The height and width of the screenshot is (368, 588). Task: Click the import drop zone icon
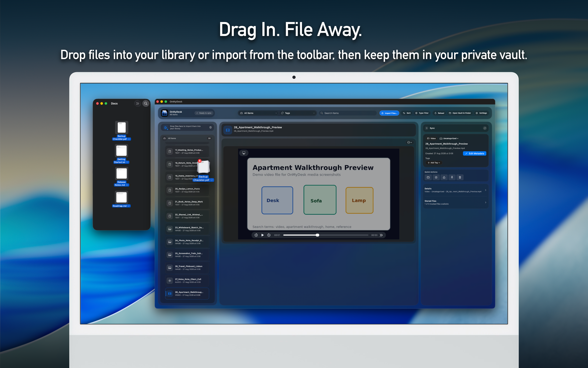pyautogui.click(x=165, y=127)
